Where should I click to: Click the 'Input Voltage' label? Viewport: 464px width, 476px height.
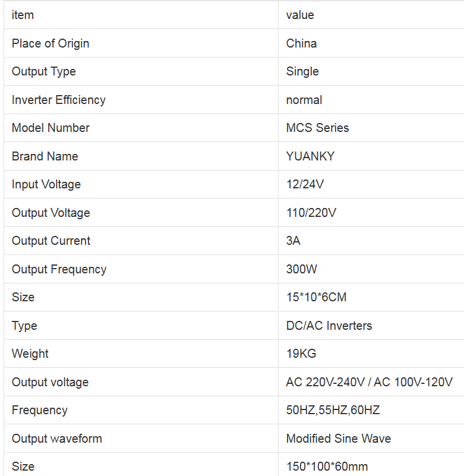[46, 184]
